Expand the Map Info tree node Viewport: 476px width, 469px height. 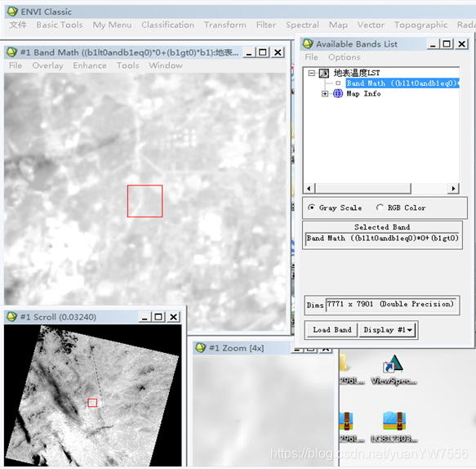pos(325,94)
